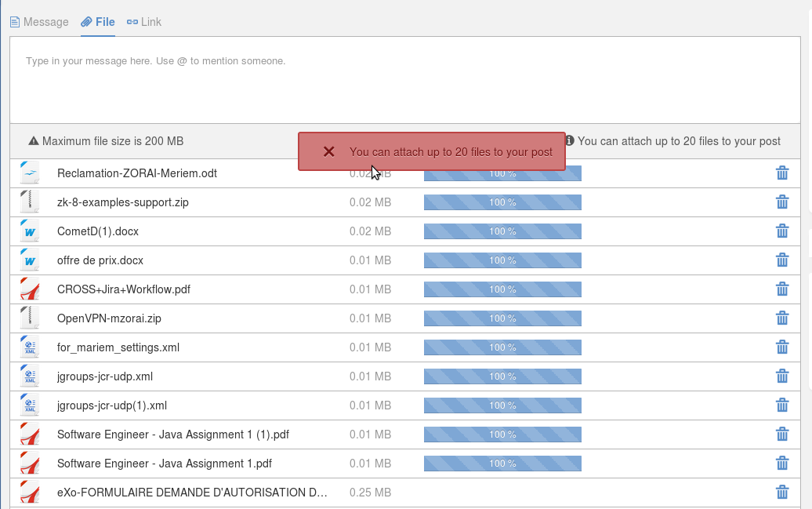Remove CROSS+Jira+Workflow.pdf via trash icon
Screen dimensions: 812x509
coord(782,289)
